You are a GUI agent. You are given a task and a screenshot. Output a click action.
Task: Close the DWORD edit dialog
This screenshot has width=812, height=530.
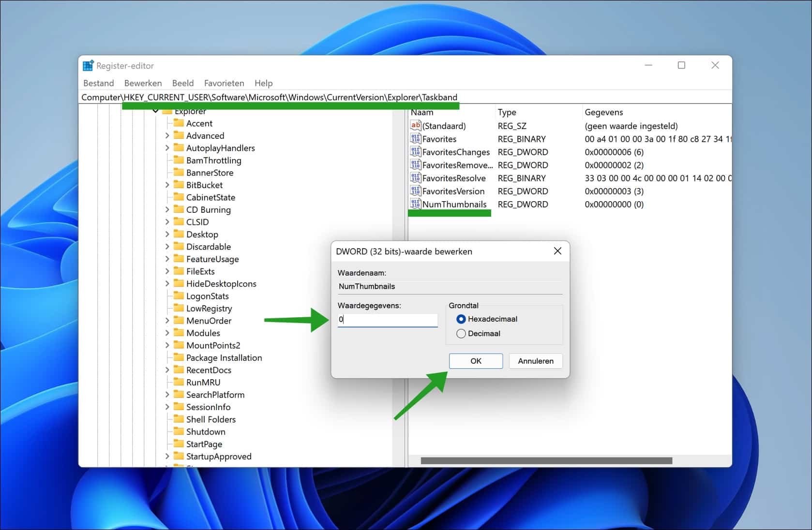click(x=557, y=251)
